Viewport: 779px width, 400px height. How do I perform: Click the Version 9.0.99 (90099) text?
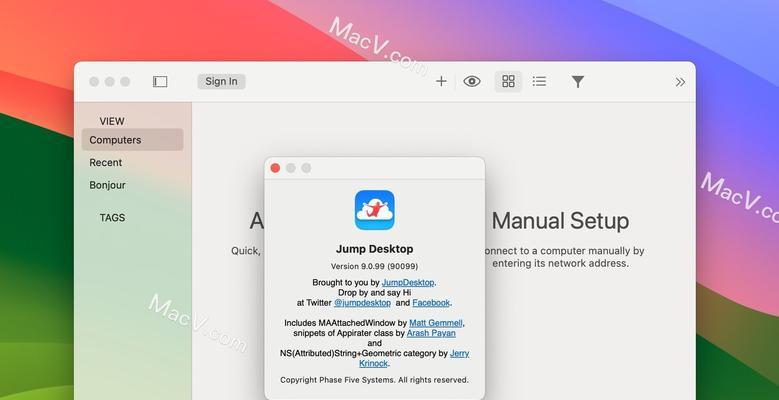(375, 266)
